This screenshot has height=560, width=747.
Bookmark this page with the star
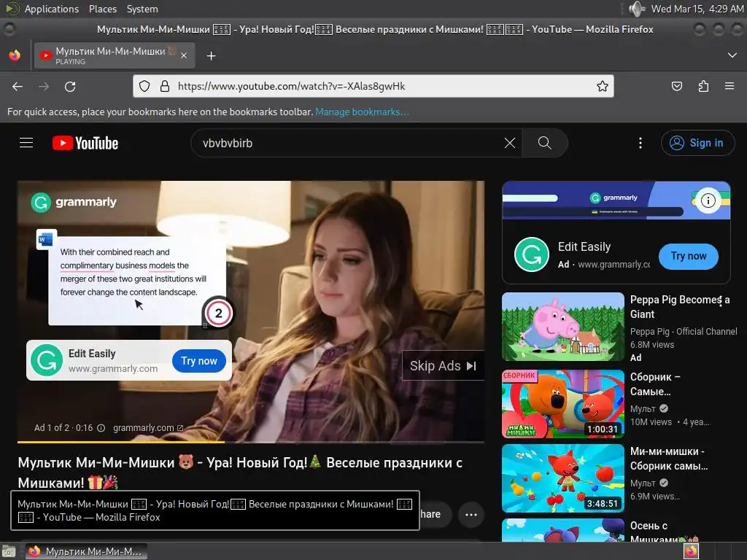click(x=602, y=86)
